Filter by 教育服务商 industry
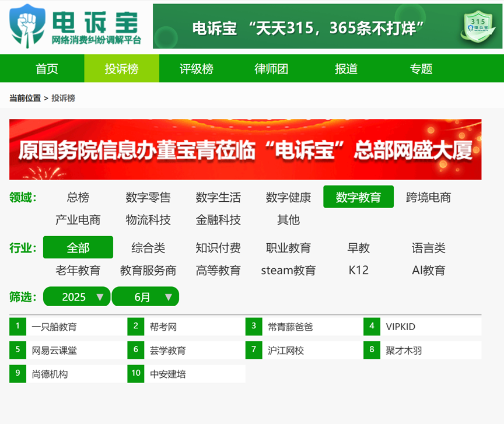 (148, 271)
